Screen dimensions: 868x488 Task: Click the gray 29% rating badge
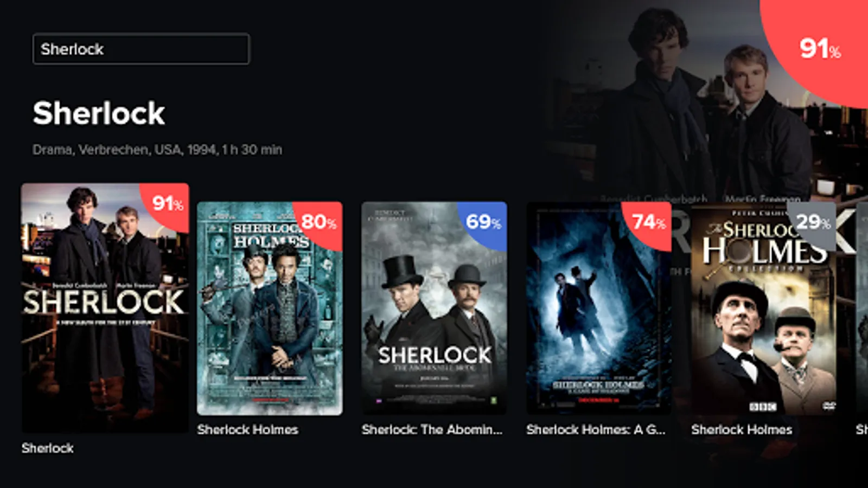813,221
